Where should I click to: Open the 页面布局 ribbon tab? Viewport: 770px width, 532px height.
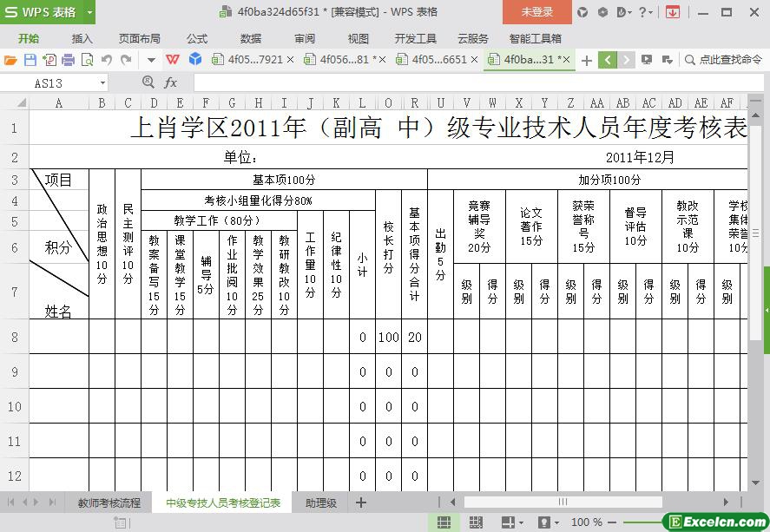[140, 38]
